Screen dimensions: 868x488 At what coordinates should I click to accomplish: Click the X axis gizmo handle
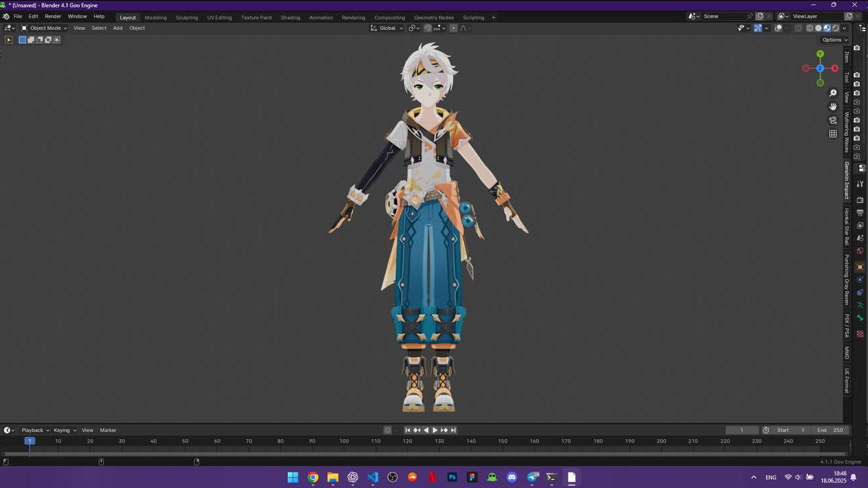click(x=835, y=68)
